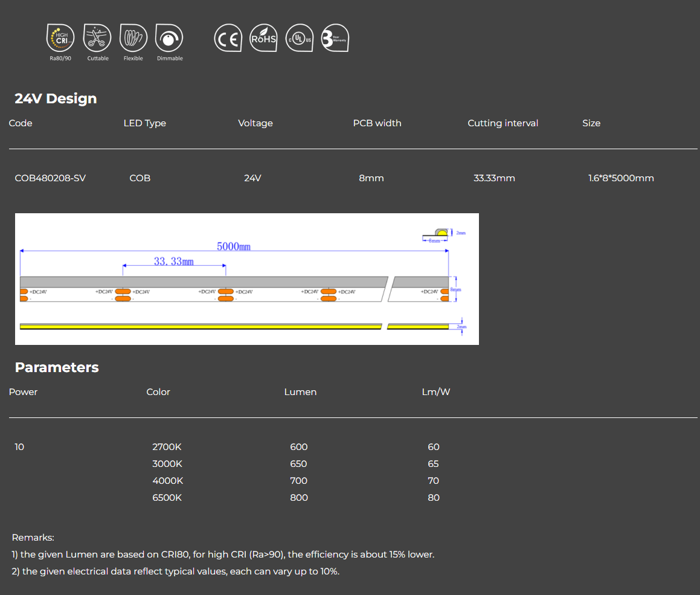The width and height of the screenshot is (700, 595).
Task: Click the 1.6*8*5000mm size value
Action: tap(621, 178)
